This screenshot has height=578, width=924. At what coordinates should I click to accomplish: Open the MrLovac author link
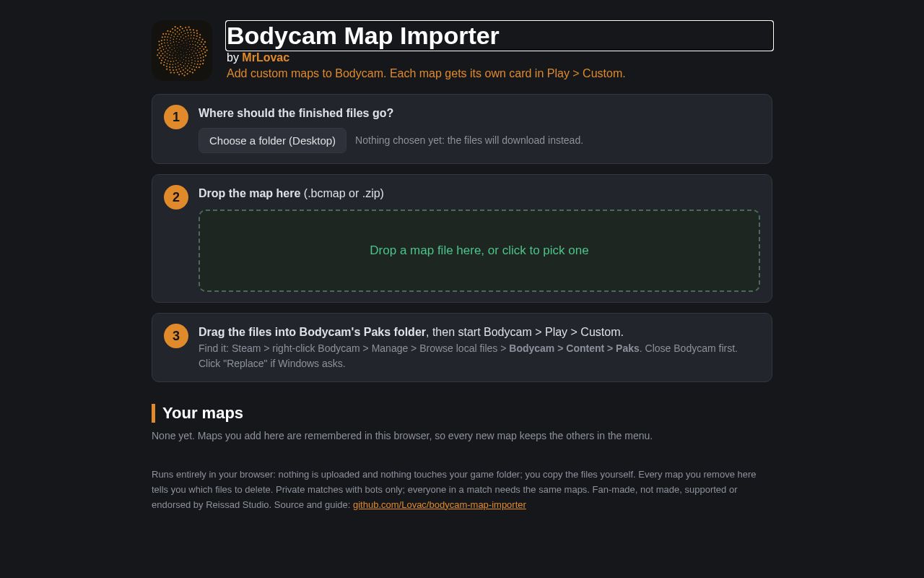(266, 57)
